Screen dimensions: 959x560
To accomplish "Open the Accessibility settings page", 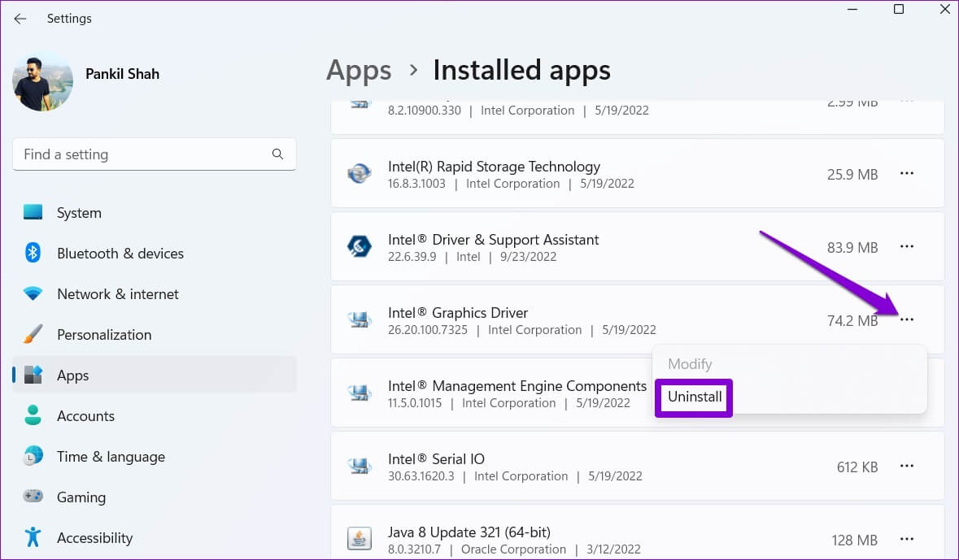I will (x=95, y=538).
